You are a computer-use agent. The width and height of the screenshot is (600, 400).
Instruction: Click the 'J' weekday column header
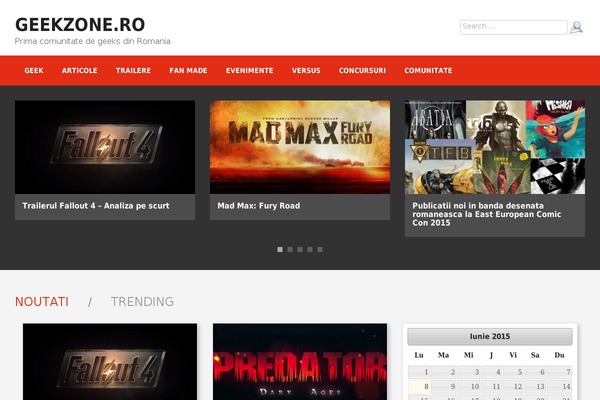(x=491, y=355)
